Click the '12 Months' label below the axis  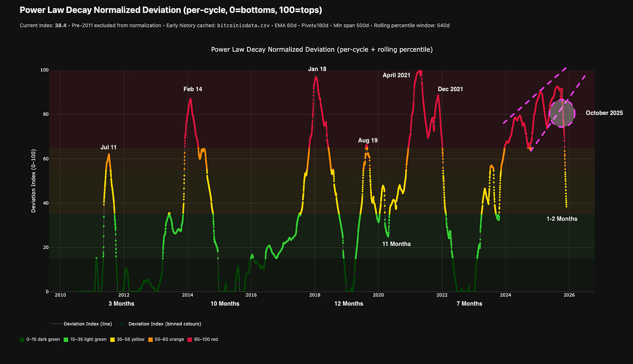[349, 304]
